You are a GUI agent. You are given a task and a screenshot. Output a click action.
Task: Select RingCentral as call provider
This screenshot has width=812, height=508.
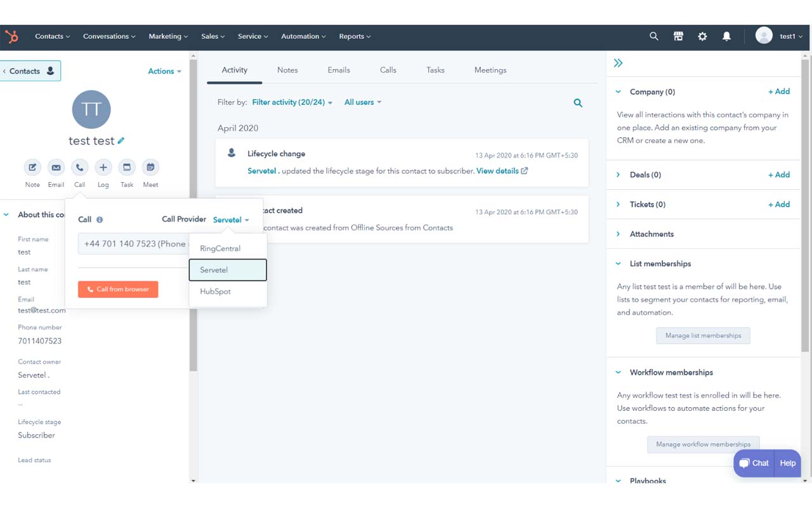pyautogui.click(x=228, y=248)
